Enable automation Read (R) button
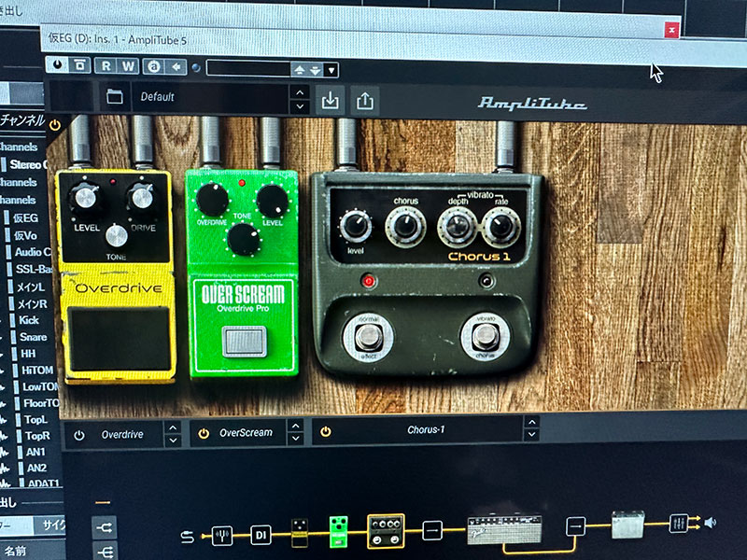 [106, 65]
